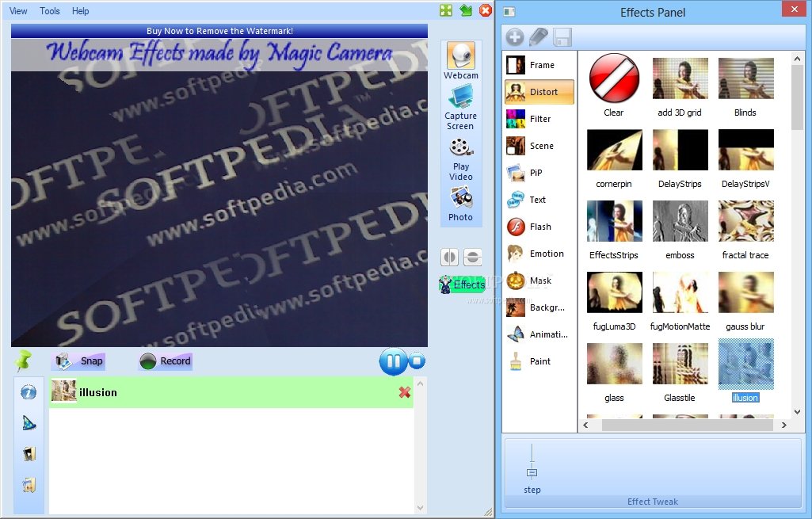Choose Capture Screen source
The image size is (812, 519).
pyautogui.click(x=460, y=108)
